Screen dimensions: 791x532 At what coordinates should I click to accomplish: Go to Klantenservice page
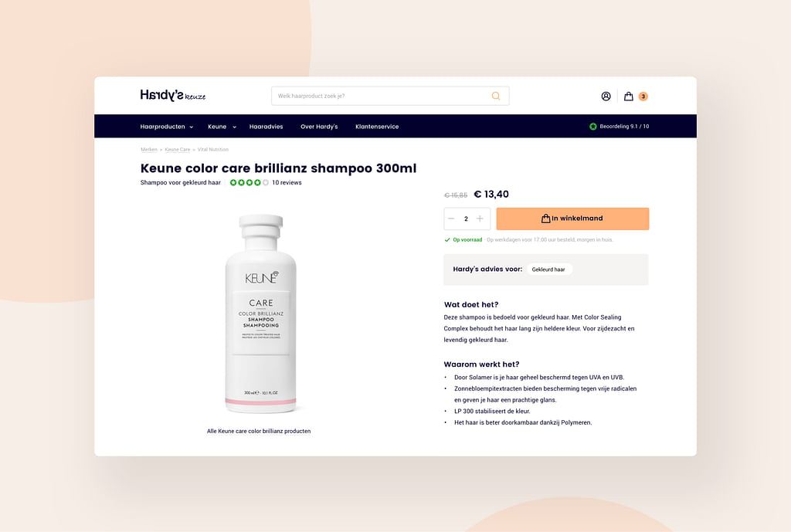377,127
